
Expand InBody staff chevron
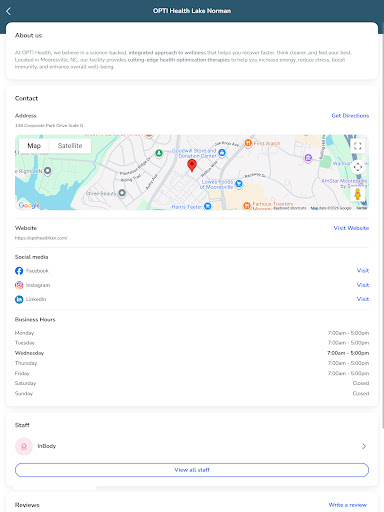(x=364, y=446)
